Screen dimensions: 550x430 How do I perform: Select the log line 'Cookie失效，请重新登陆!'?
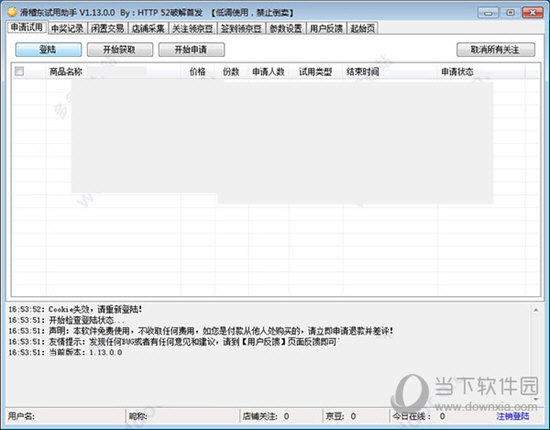(x=75, y=309)
